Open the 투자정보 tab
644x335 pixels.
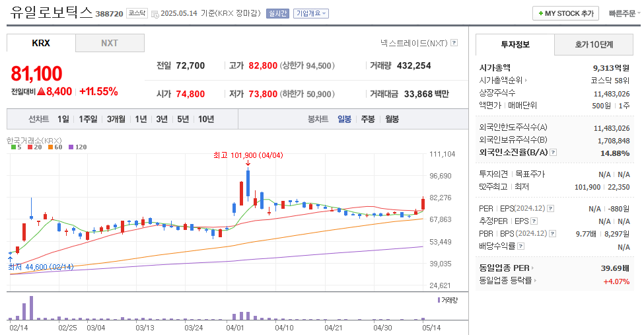[515, 44]
